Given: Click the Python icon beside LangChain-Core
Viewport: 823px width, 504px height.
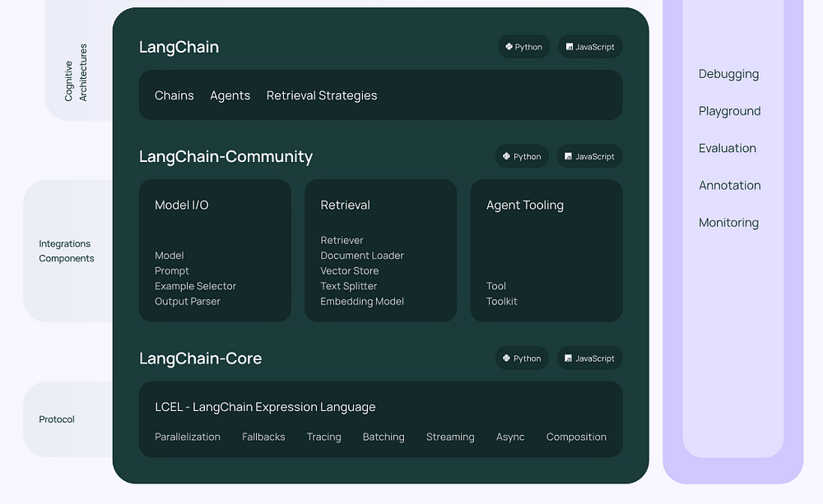Looking at the screenshot, I should click(x=507, y=358).
